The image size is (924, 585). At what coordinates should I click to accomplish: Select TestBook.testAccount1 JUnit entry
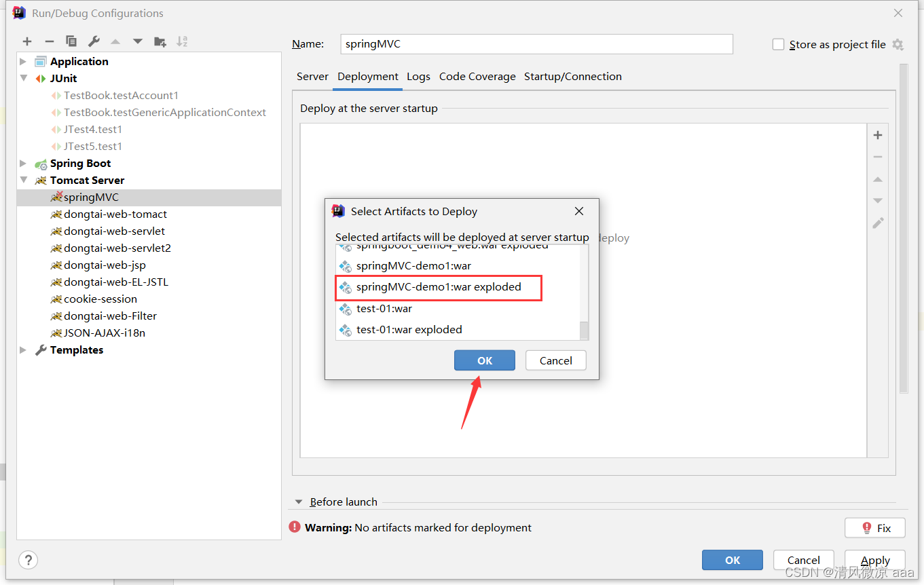149,95
